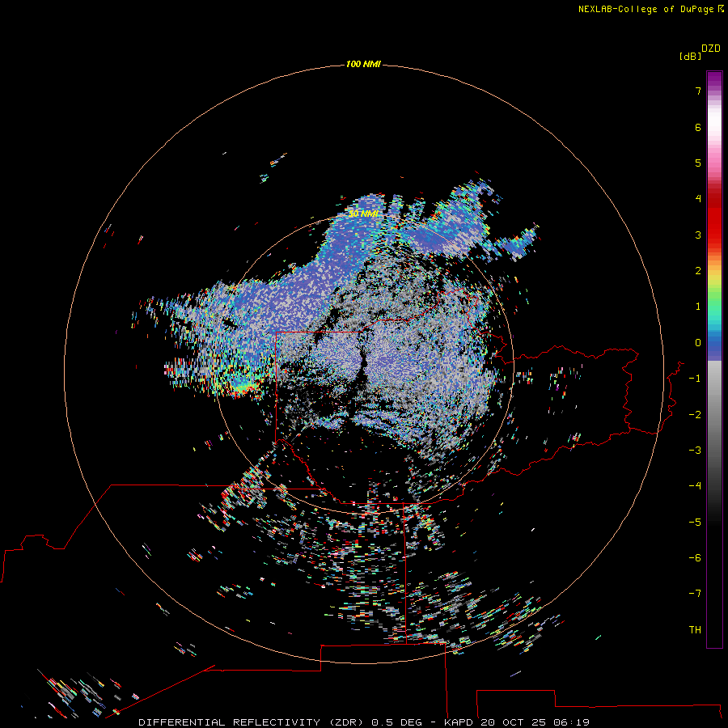Click the -1 value on color scale
The height and width of the screenshot is (728, 728).
tap(695, 379)
